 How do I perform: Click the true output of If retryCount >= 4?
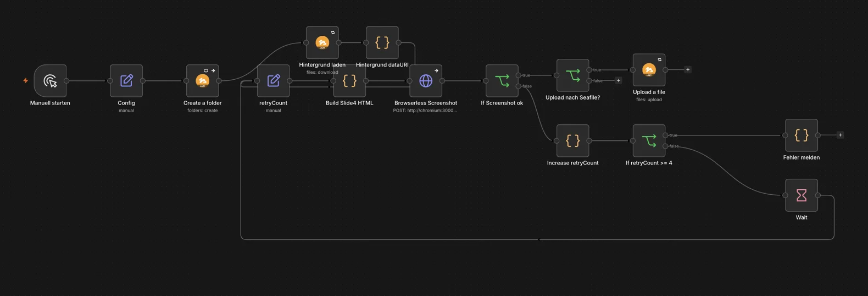click(666, 135)
